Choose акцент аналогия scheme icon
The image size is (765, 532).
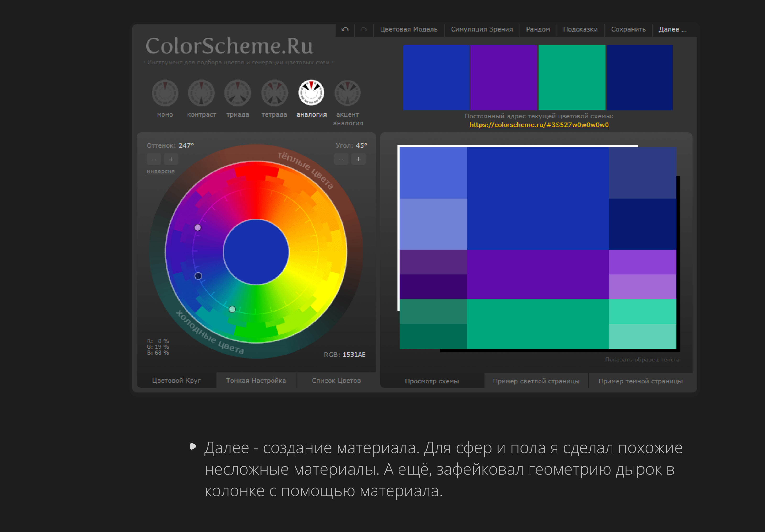(348, 93)
